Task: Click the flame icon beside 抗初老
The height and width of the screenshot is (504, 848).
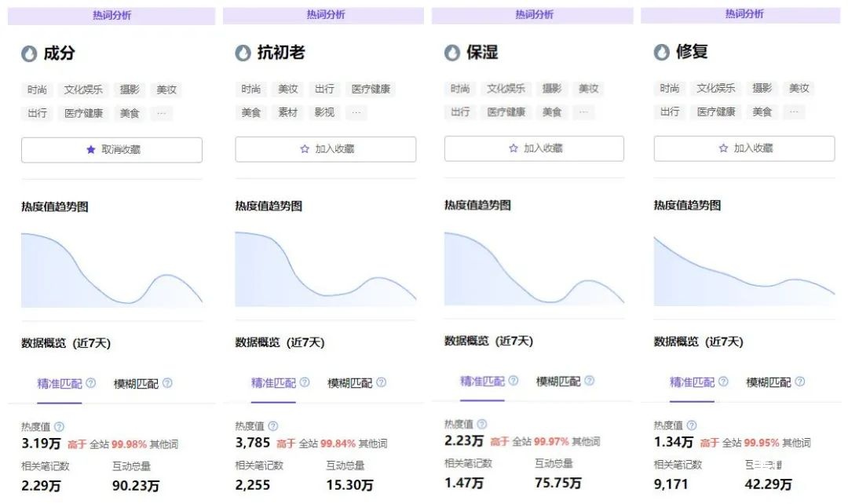Action: point(243,53)
